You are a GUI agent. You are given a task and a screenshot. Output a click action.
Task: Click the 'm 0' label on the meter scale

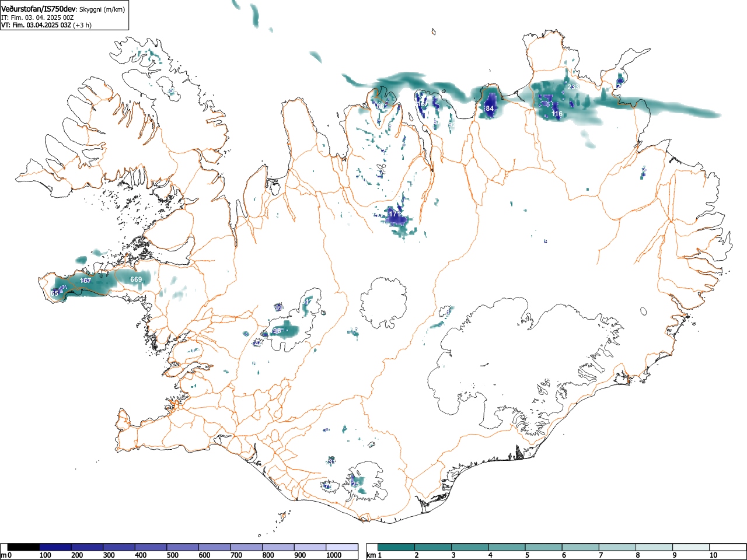point(6,555)
